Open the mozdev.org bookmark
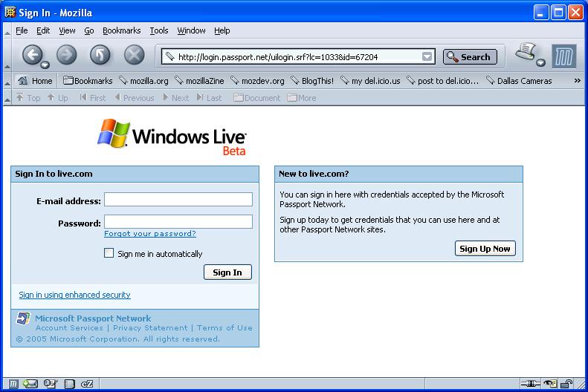The width and height of the screenshot is (588, 392). (257, 80)
